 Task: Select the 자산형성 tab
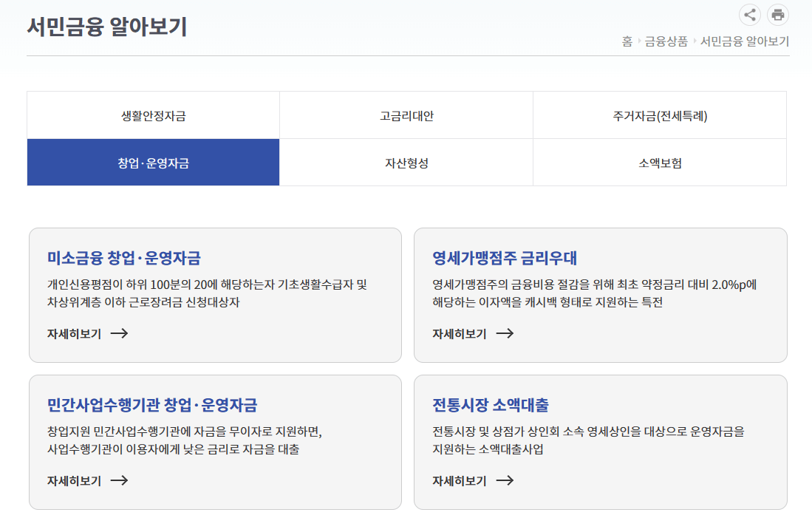tap(406, 161)
